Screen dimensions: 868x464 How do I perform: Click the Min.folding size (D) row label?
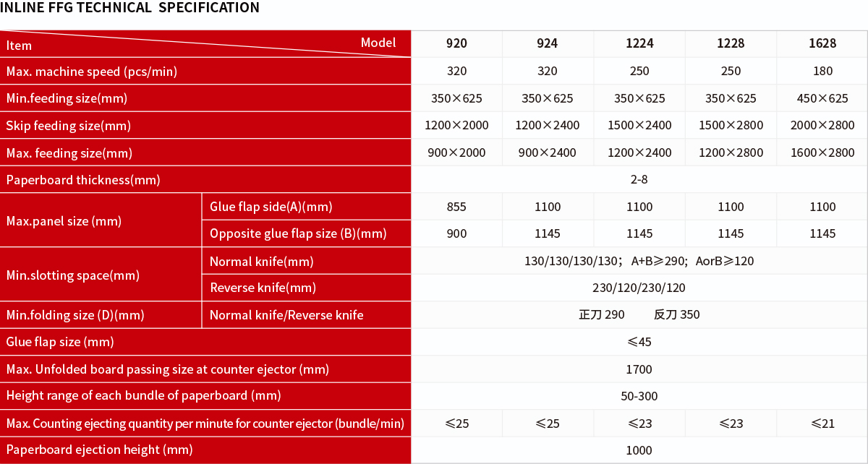75,315
